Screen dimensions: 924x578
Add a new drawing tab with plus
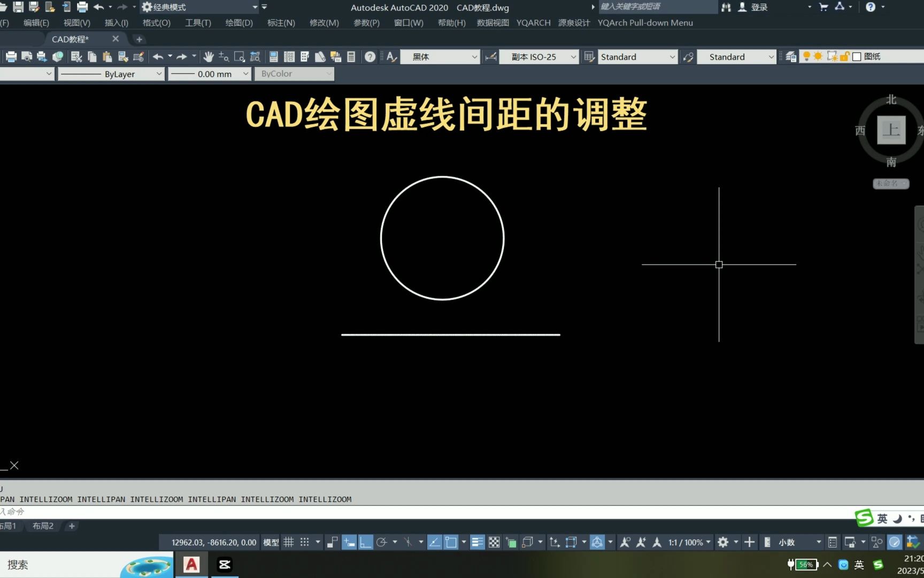point(139,39)
